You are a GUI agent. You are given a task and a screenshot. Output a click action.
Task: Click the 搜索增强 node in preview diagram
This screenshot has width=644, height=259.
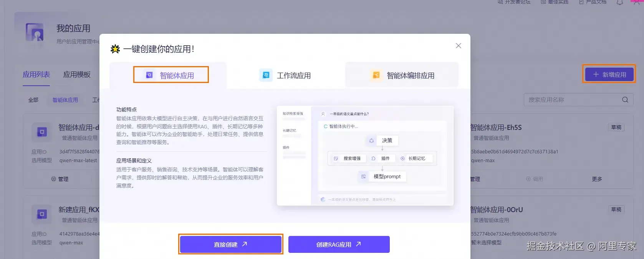tap(348, 158)
